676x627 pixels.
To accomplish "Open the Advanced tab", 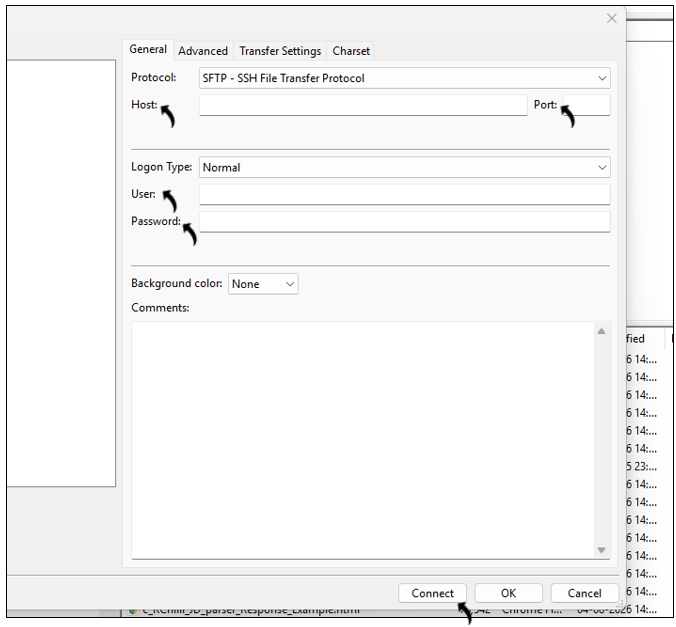I will 203,51.
